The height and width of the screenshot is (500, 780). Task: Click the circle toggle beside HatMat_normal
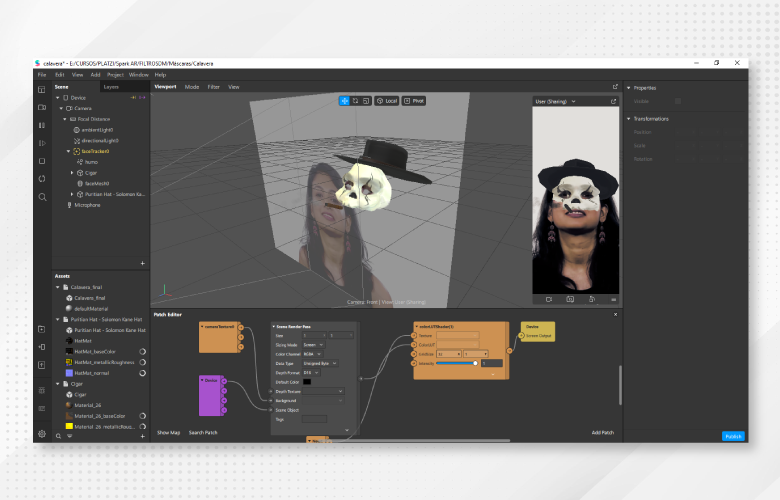point(143,373)
